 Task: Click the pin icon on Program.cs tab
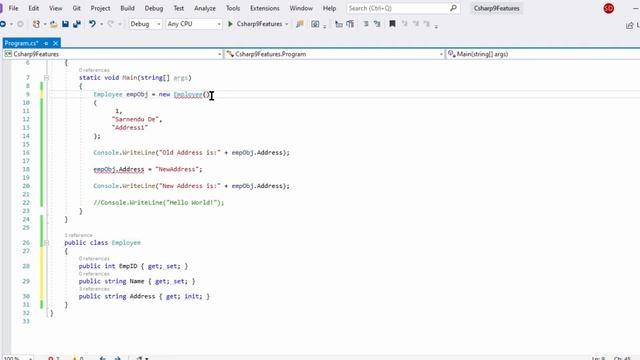tap(46, 43)
